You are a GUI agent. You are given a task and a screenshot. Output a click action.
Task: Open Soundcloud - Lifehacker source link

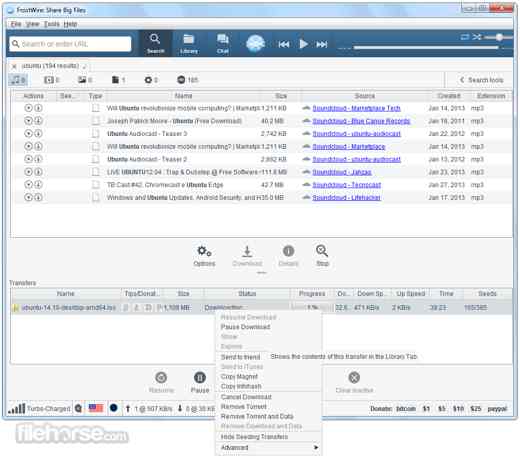click(x=346, y=198)
